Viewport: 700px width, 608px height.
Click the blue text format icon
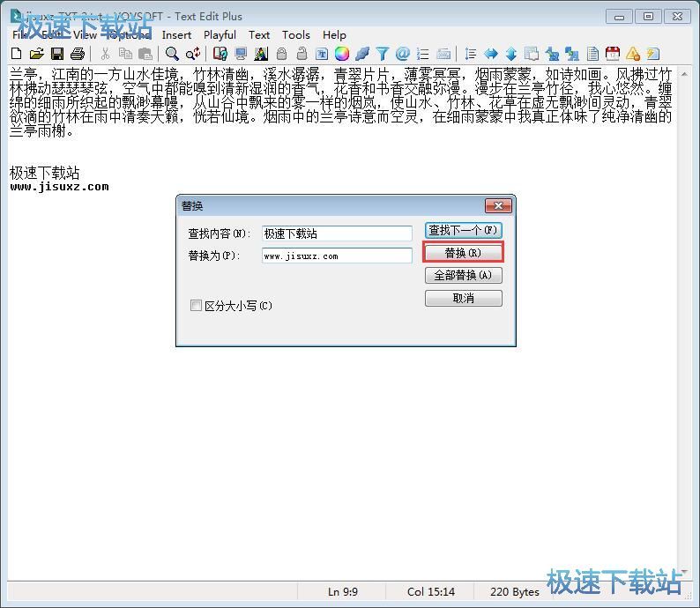[322, 54]
